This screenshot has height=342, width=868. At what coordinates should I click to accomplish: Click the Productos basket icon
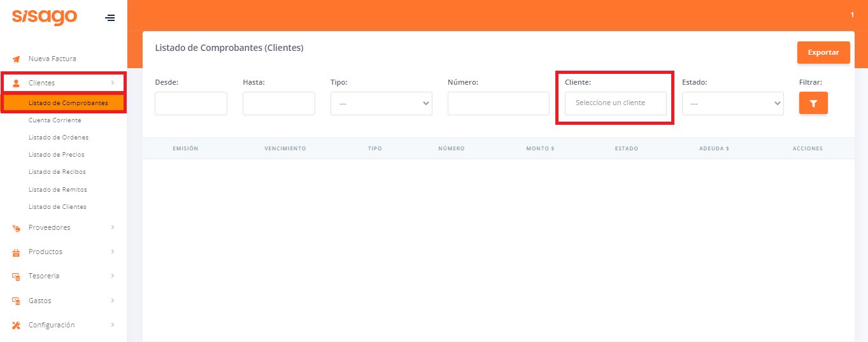click(x=17, y=252)
